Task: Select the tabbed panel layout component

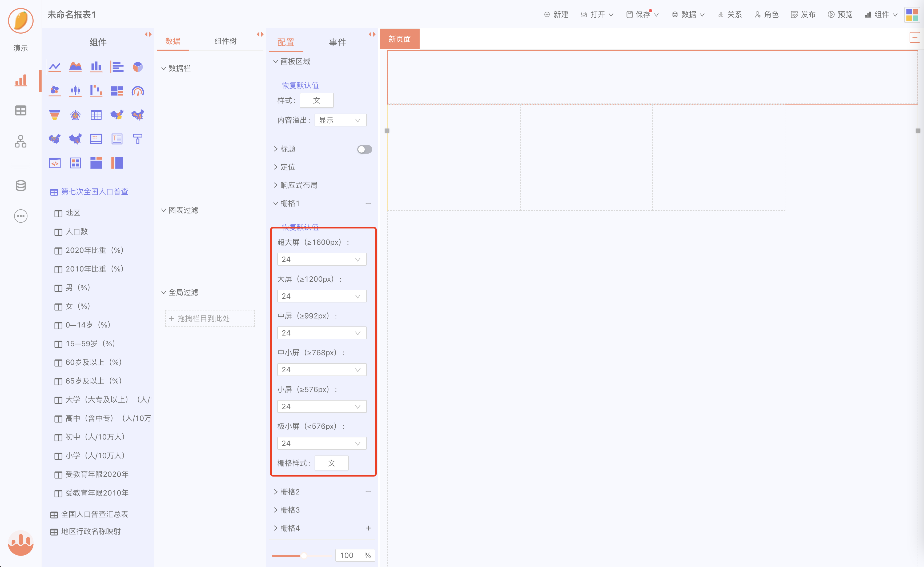Action: [x=96, y=163]
